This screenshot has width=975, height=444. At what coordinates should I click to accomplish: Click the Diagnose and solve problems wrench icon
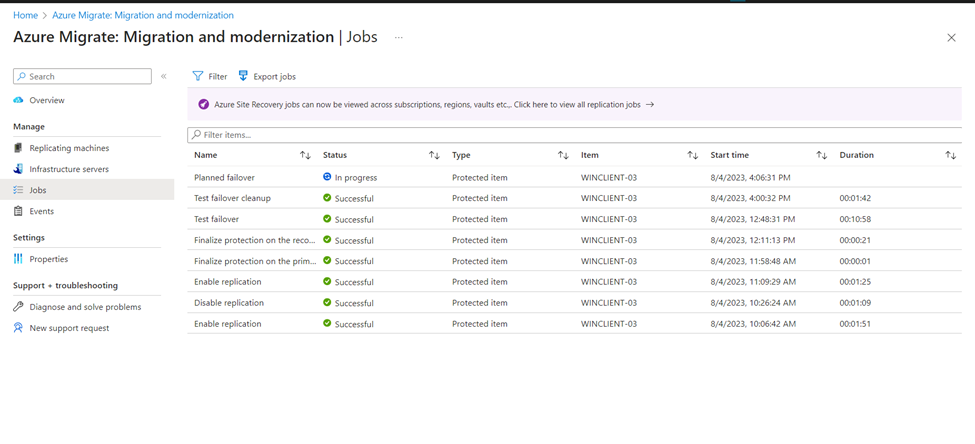18,307
